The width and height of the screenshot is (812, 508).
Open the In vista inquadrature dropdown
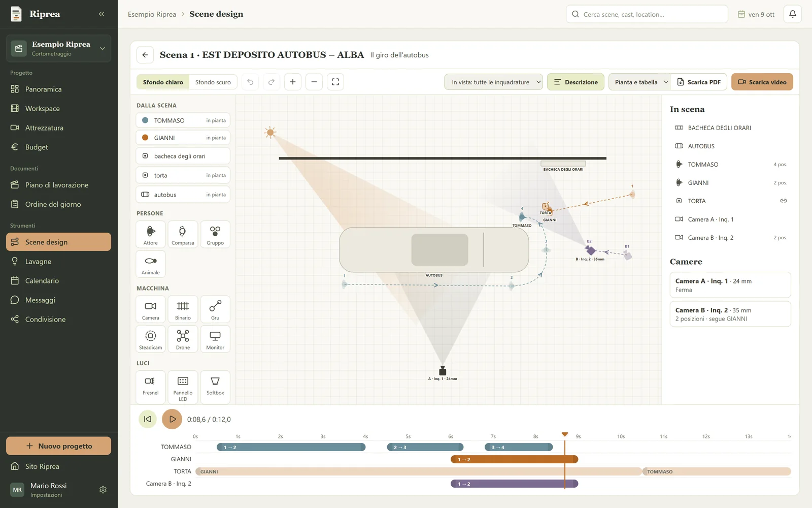point(493,82)
